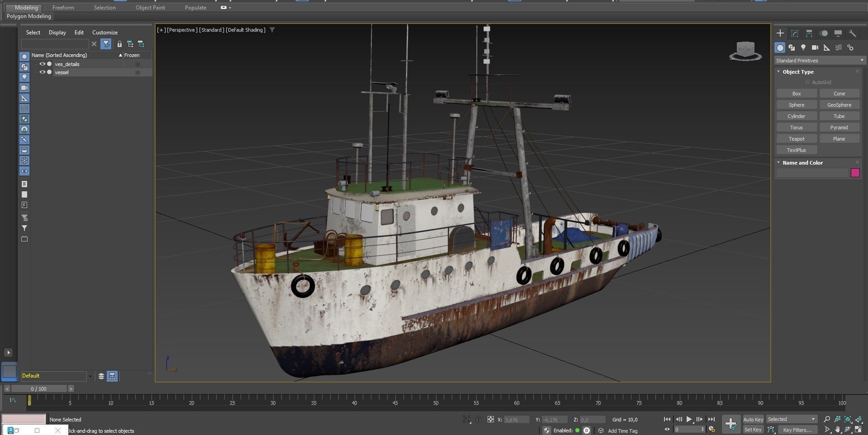Hide the vessel object via eye icon
868x435 pixels.
[42, 72]
